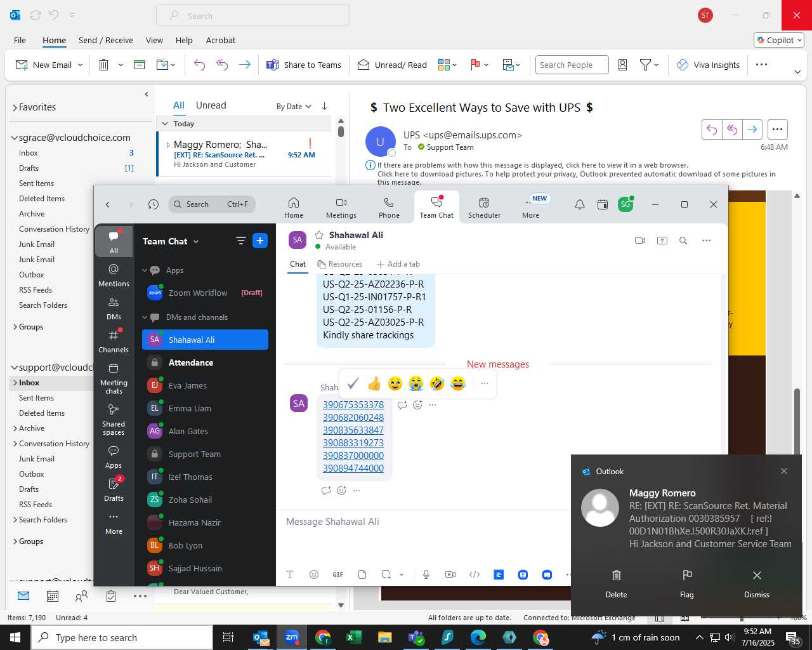
Task: Click the Delete trash icon in Outlook ribbon
Action: 104,65
